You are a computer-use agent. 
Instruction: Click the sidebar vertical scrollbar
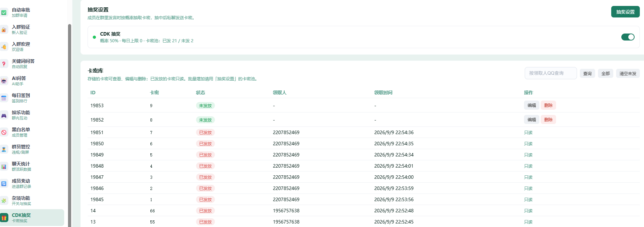[x=69, y=125]
